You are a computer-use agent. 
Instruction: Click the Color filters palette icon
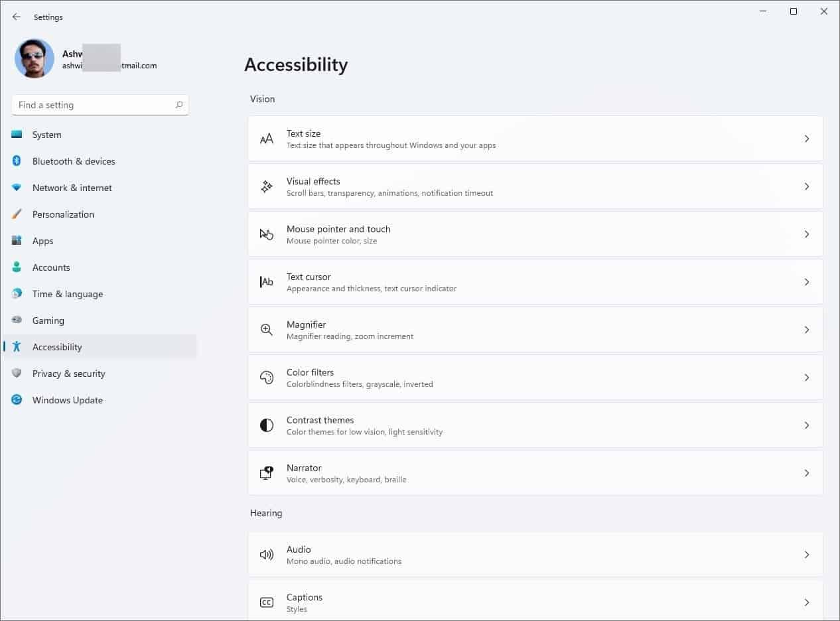[266, 378]
